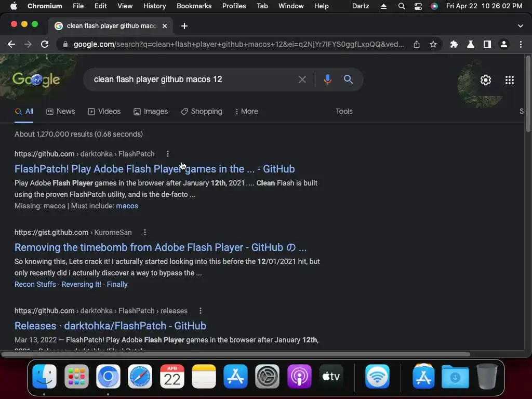This screenshot has height=399, width=532.
Task: Open Podcasts from the Dock
Action: tap(299, 376)
